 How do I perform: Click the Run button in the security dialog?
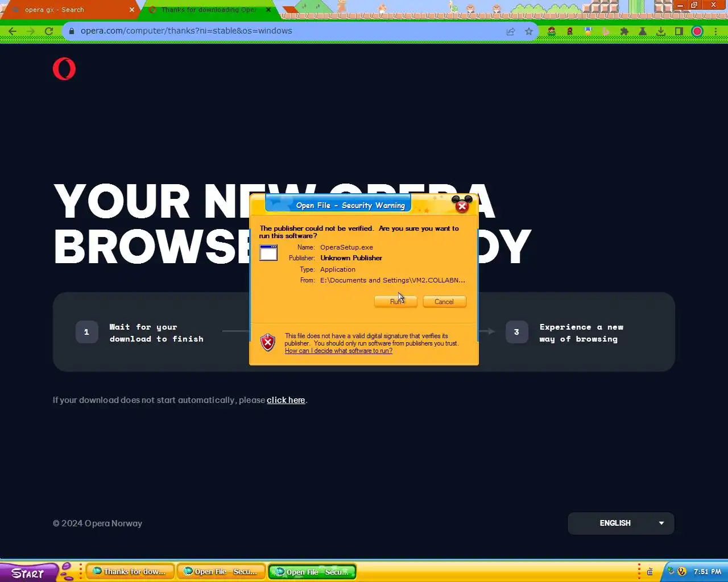pos(396,302)
